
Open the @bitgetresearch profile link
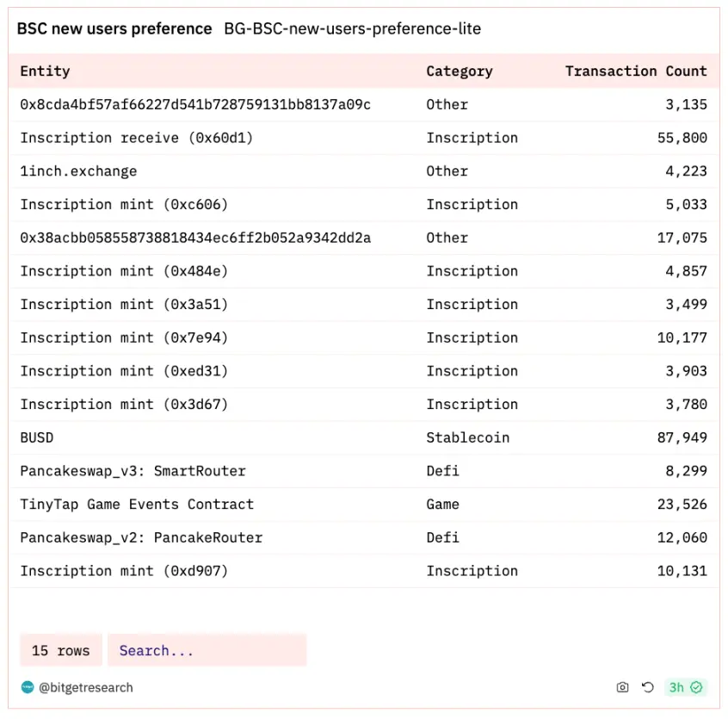pos(86,687)
